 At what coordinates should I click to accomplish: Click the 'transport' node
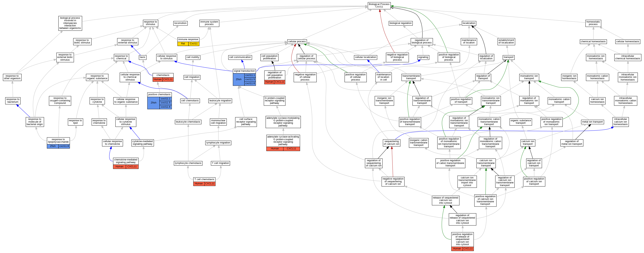coord(509,57)
